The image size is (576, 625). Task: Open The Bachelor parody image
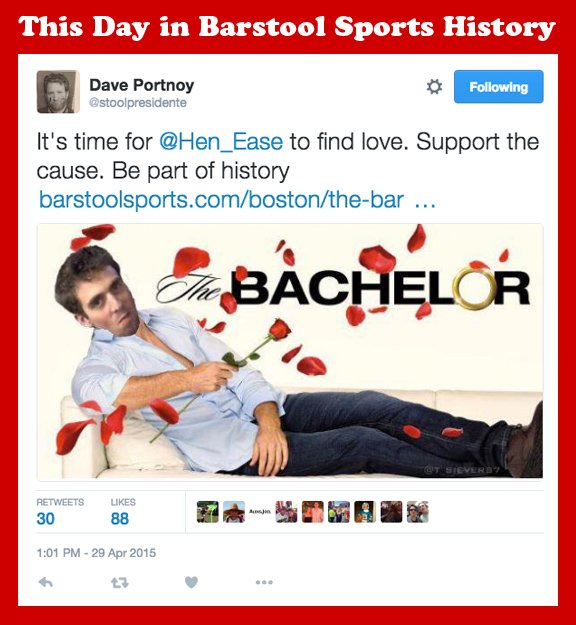point(290,351)
